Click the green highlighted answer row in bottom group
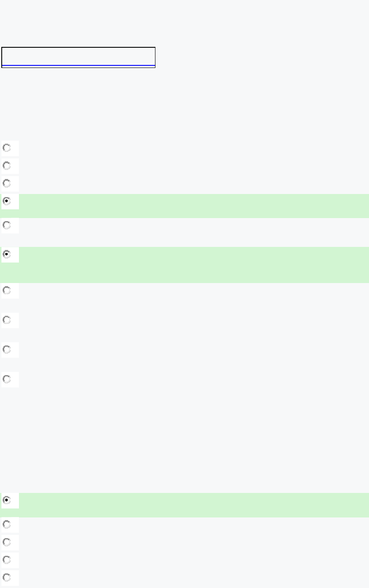 coord(194,505)
